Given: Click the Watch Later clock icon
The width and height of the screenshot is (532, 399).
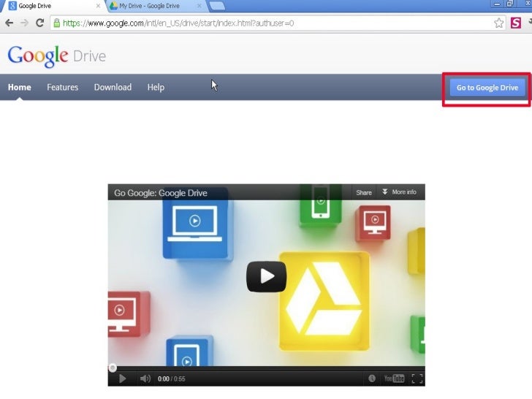Looking at the screenshot, I should point(372,379).
